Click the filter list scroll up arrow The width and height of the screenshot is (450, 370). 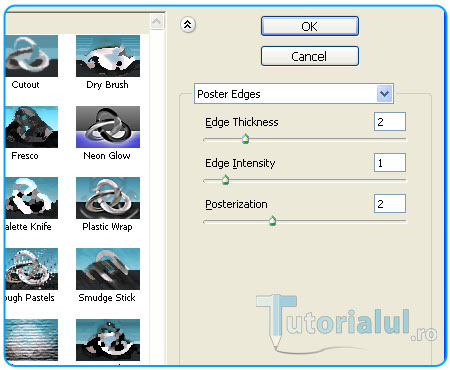coord(157,22)
